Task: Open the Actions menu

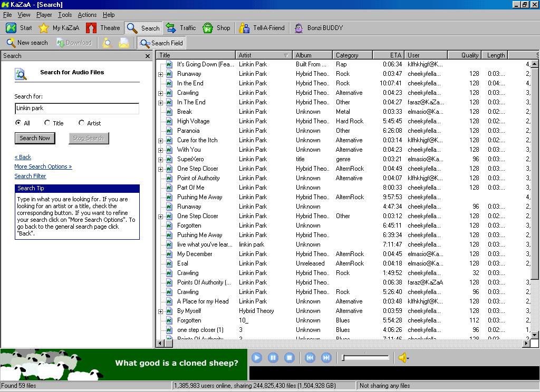Action: pyautogui.click(x=87, y=15)
